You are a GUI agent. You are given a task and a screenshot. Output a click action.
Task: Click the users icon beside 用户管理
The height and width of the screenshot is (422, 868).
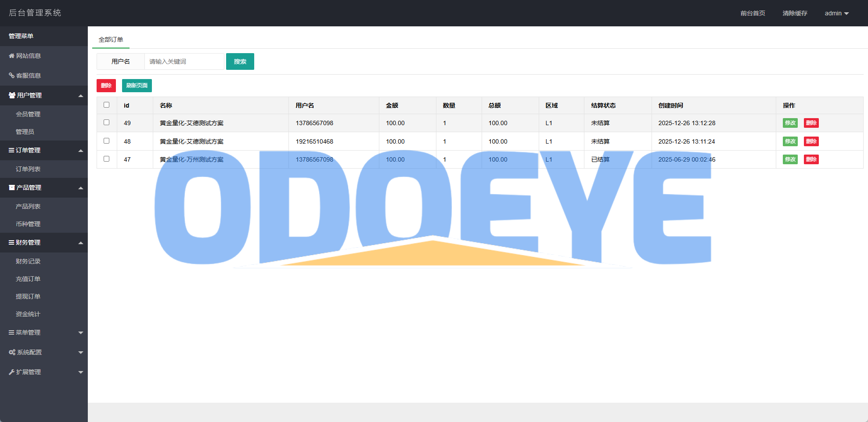point(12,95)
